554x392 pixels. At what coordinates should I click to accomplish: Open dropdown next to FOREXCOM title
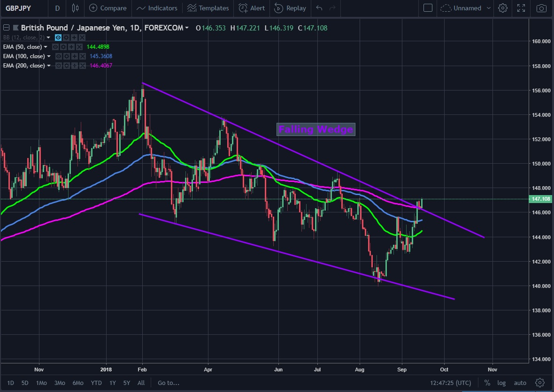187,28
